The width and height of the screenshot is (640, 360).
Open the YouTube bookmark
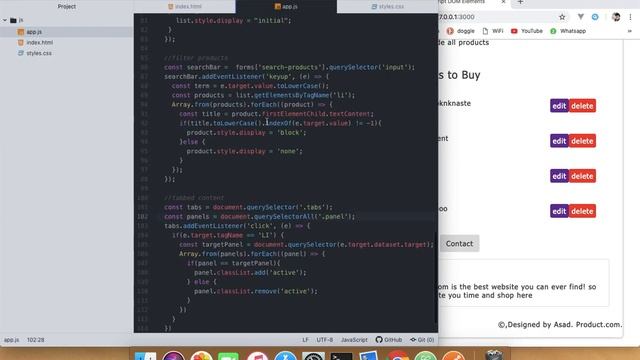[527, 31]
